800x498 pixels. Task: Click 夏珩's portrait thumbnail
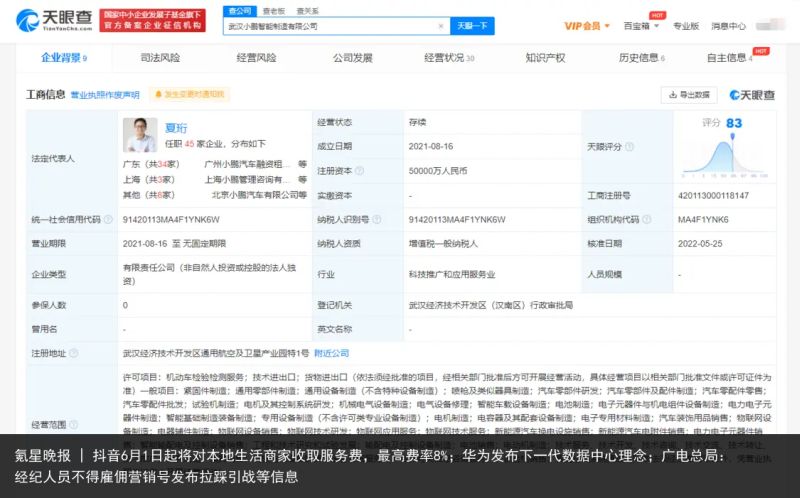pos(140,135)
